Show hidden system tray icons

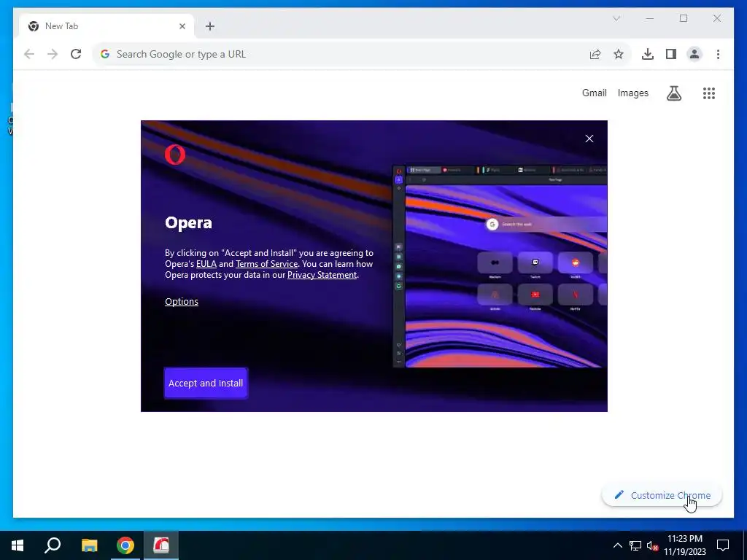617,545
